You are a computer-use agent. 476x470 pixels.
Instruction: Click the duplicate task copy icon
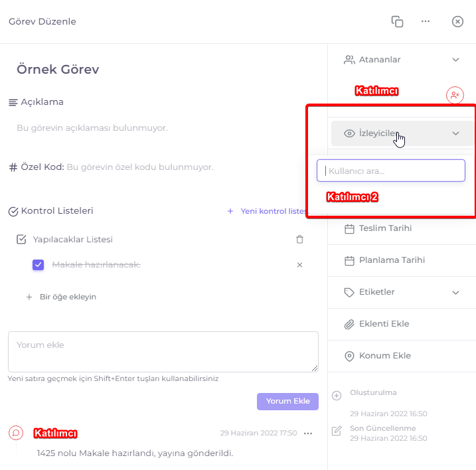pyautogui.click(x=397, y=21)
